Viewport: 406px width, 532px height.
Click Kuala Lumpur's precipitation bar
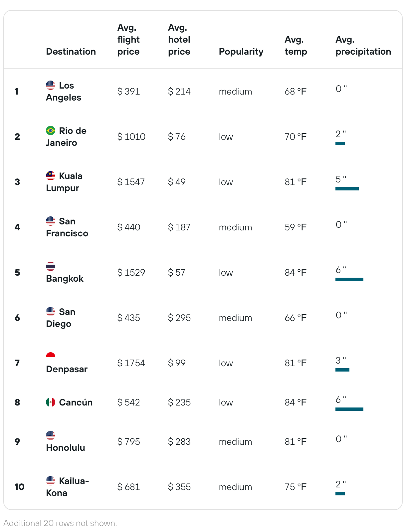point(347,189)
